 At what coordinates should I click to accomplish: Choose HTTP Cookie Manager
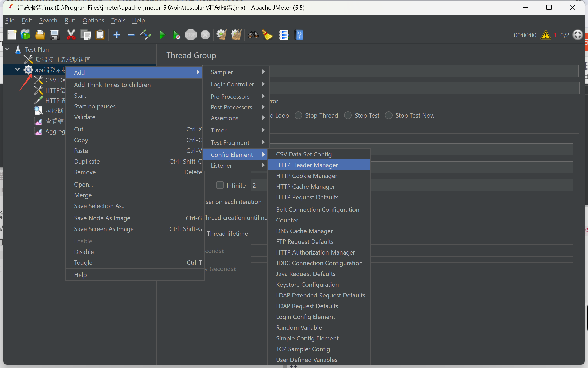[x=319, y=176]
